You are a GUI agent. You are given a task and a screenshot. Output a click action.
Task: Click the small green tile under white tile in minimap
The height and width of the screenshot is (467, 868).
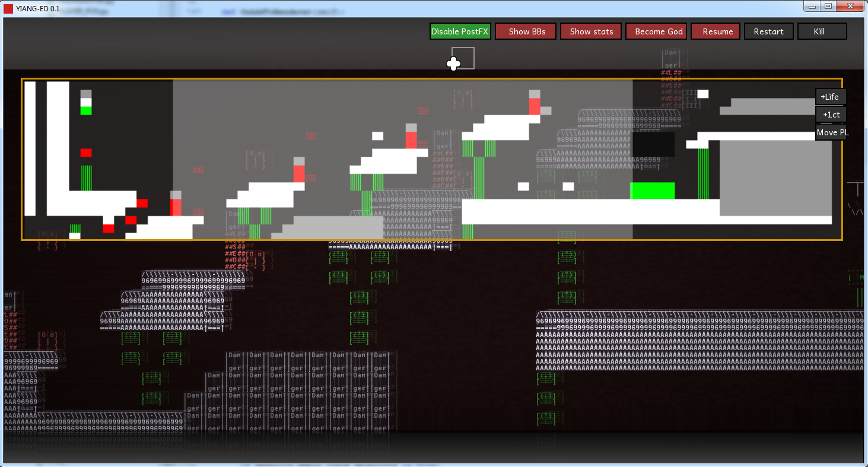pyautogui.click(x=86, y=110)
